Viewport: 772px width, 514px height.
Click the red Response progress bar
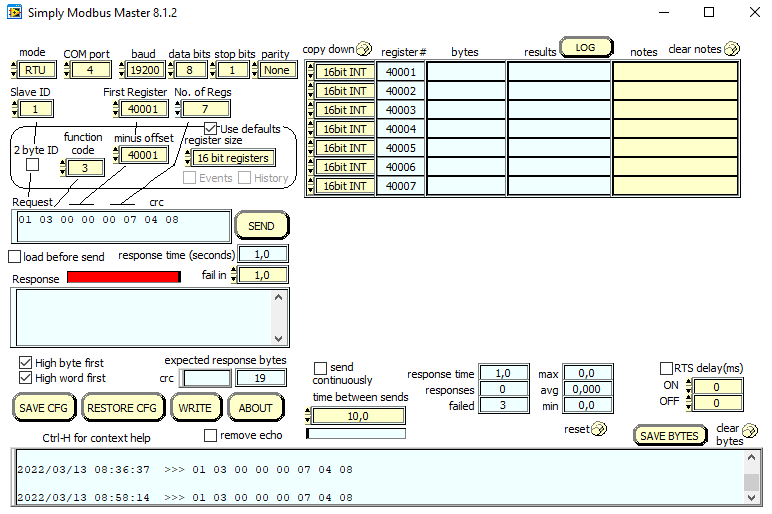coord(123,277)
